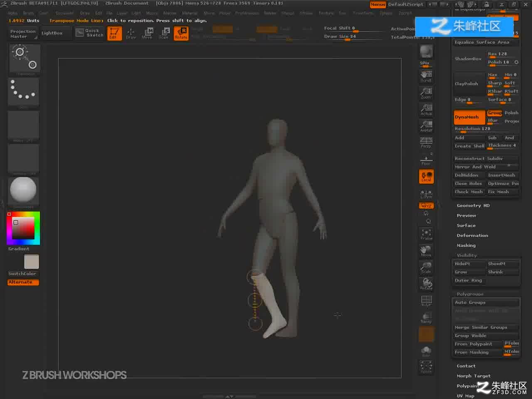Click Merge Similar Groups
The width and height of the screenshot is (532, 399).
click(486, 328)
